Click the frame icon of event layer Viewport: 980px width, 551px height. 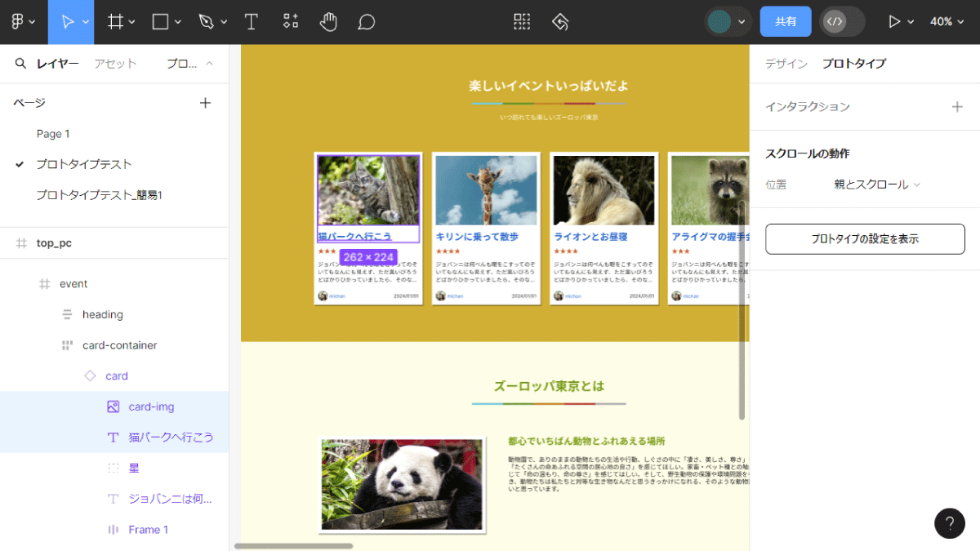pos(45,284)
